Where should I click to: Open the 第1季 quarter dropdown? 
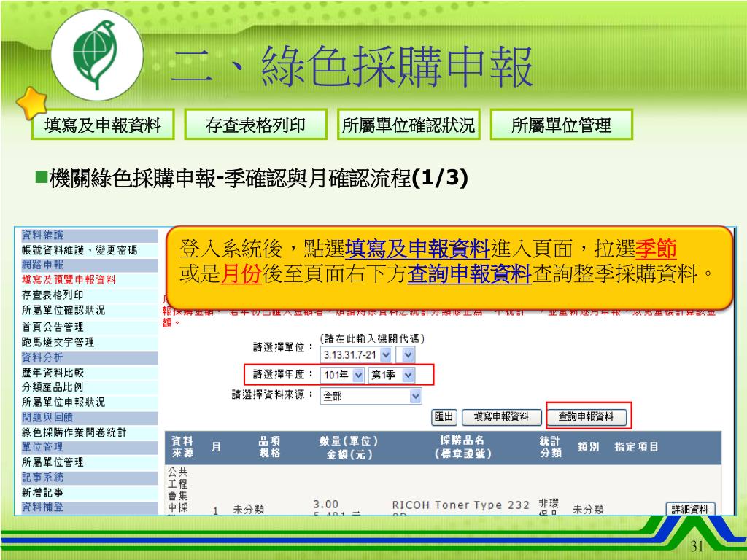click(x=392, y=376)
